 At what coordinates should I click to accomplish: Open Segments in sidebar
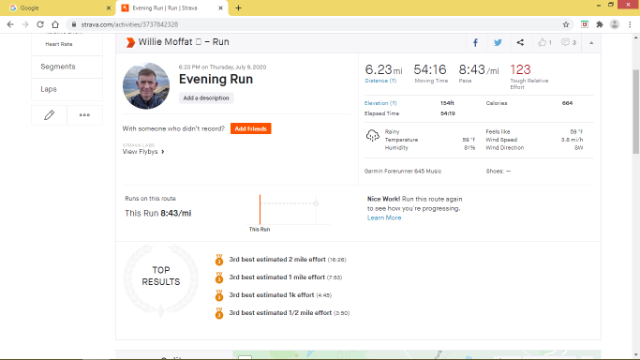58,67
